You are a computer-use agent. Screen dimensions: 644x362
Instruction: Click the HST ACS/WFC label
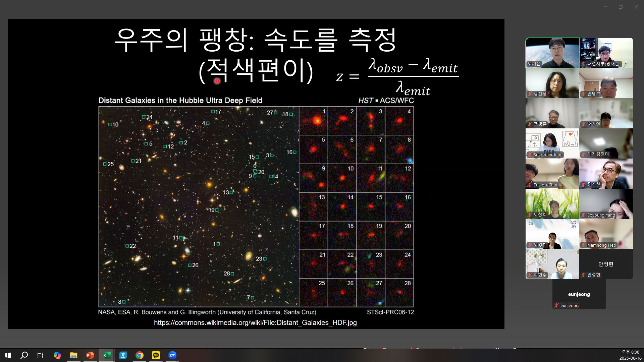(386, 101)
